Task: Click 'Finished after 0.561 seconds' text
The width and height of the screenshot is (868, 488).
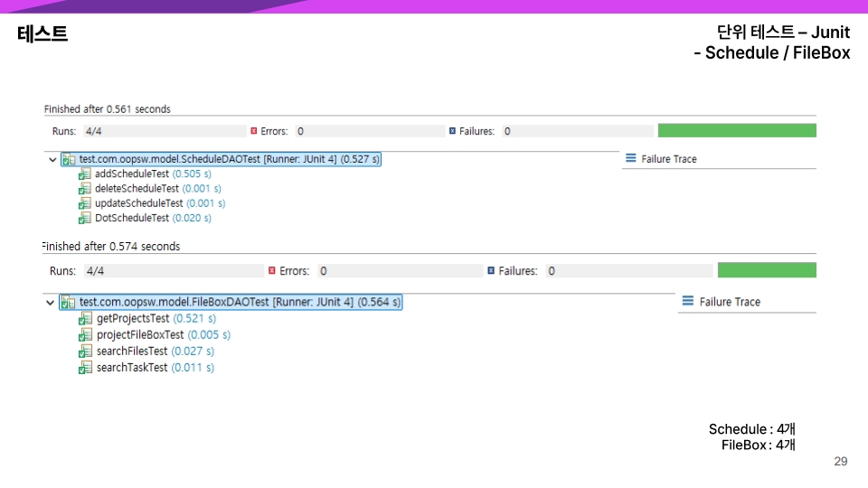Action: [108, 109]
